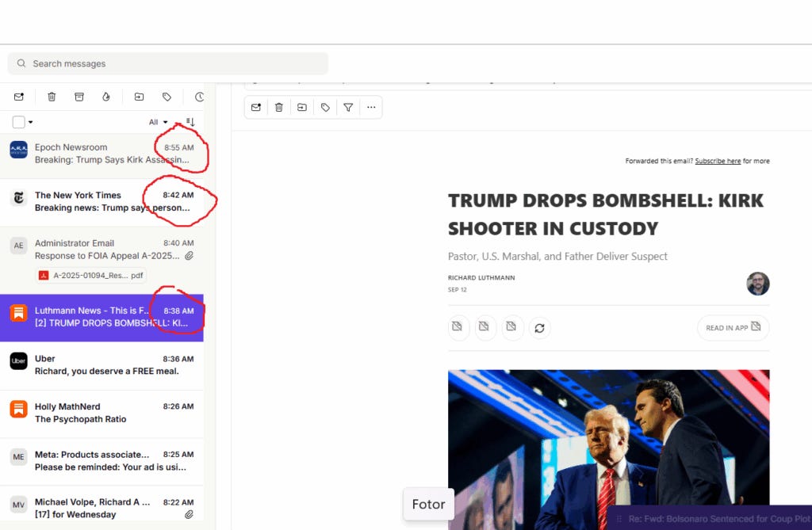The image size is (812, 530).
Task: Move the open email to a folder
Action: [x=301, y=107]
